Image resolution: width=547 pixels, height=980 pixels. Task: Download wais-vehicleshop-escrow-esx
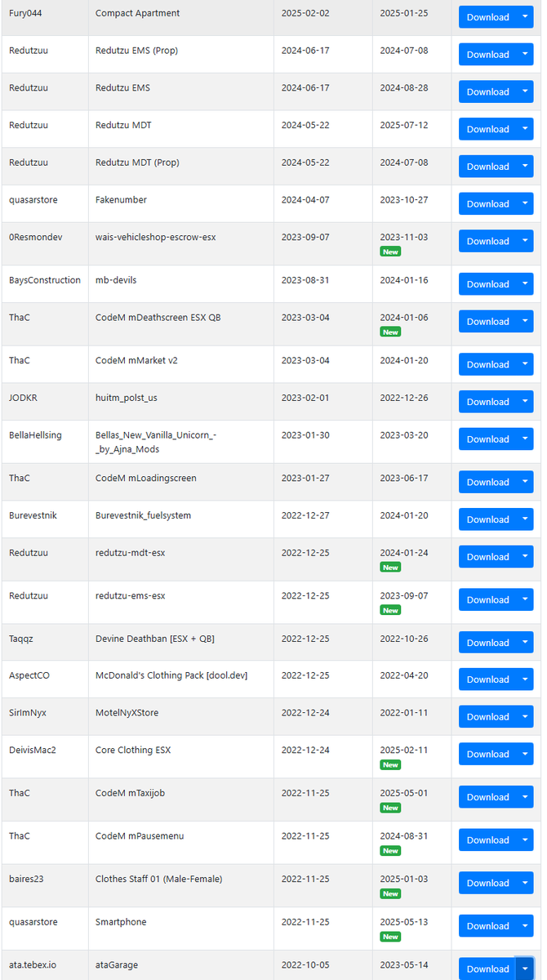[487, 241]
